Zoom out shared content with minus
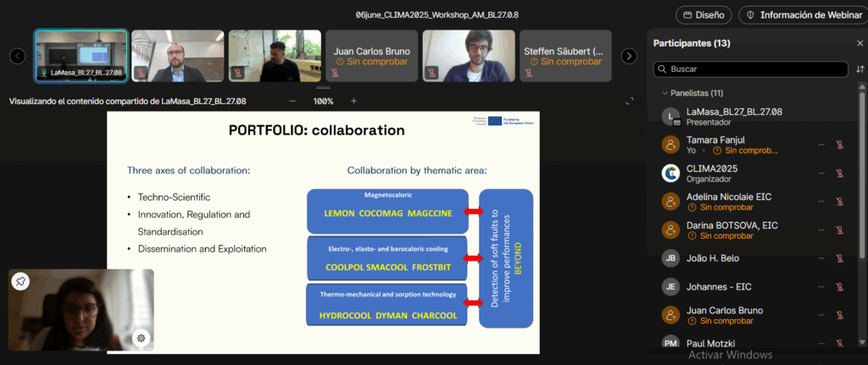This screenshot has height=365, width=868. (292, 102)
